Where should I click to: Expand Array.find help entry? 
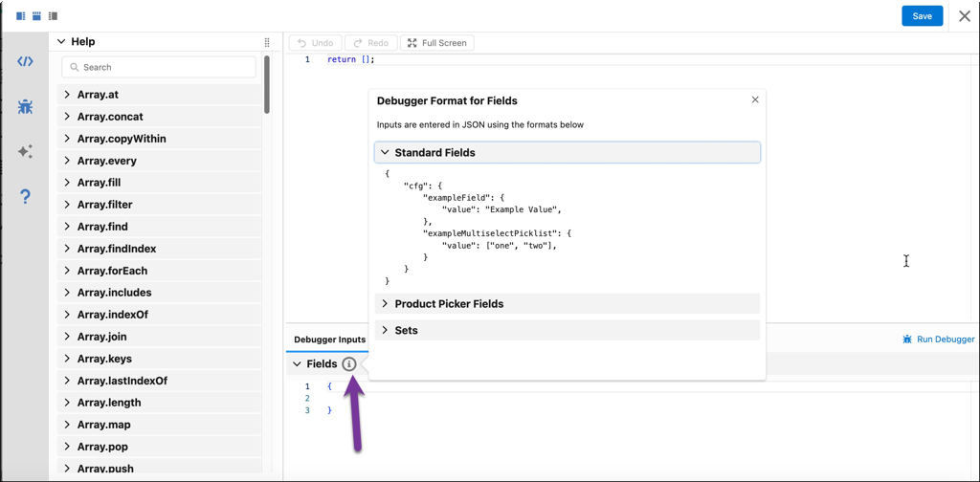click(x=159, y=227)
